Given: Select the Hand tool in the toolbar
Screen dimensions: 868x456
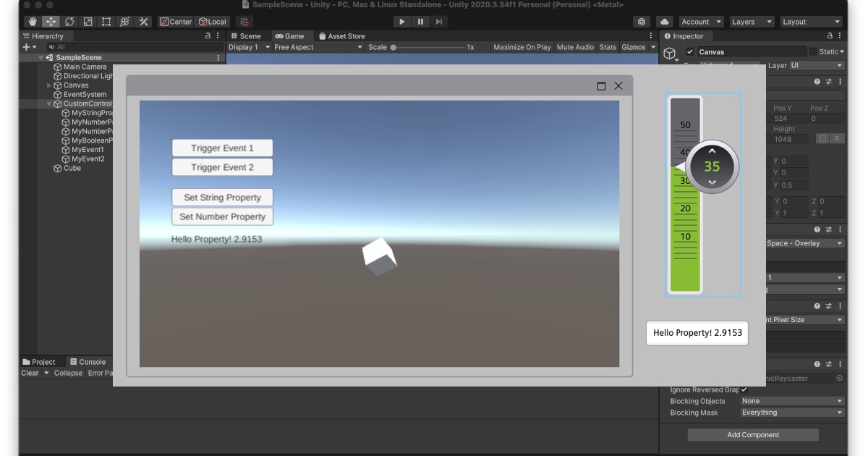Looking at the screenshot, I should (31, 21).
